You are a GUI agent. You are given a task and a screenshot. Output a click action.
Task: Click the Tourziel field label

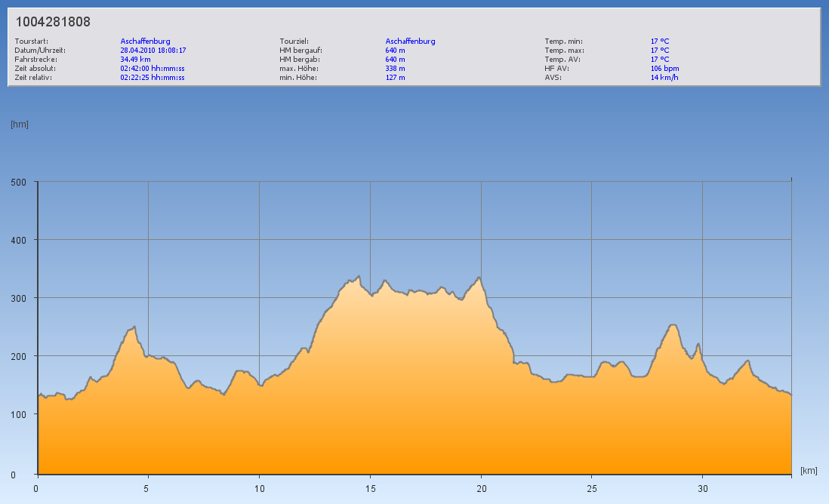click(x=294, y=41)
